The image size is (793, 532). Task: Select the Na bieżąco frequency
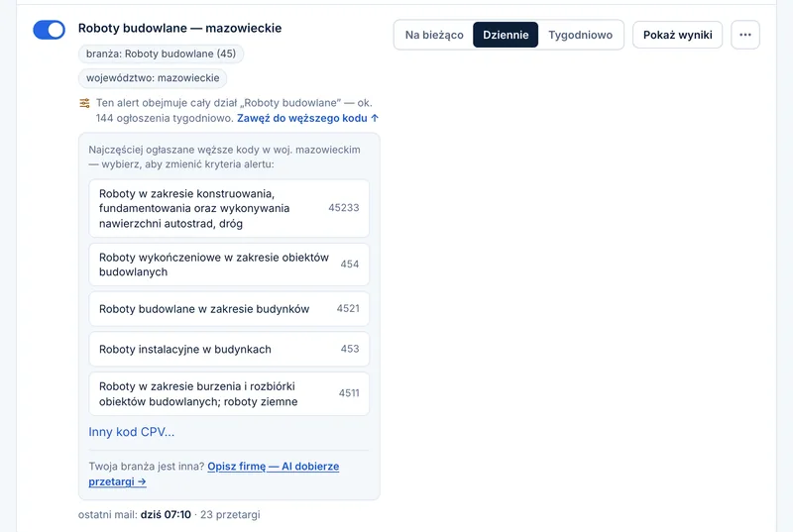(434, 35)
